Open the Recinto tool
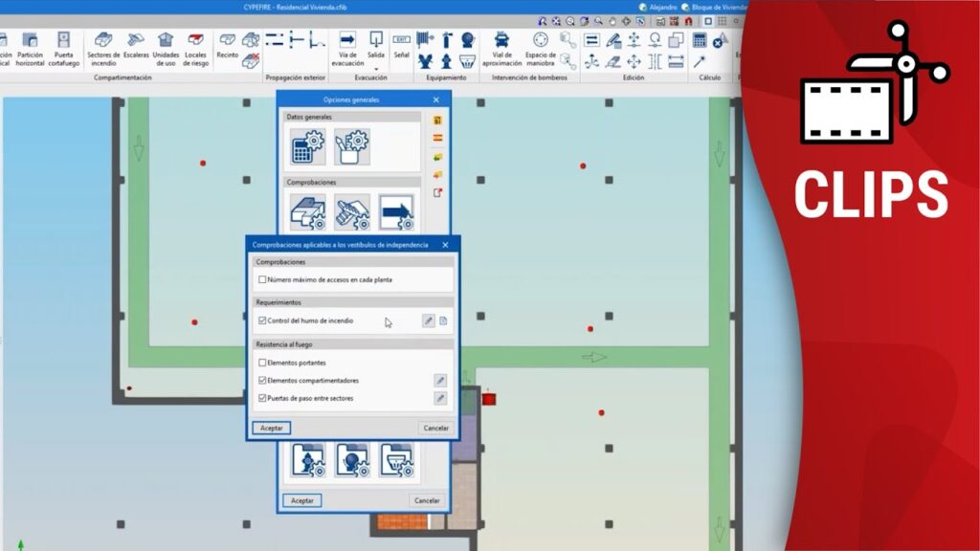This screenshot has height=551, width=980. tap(227, 46)
